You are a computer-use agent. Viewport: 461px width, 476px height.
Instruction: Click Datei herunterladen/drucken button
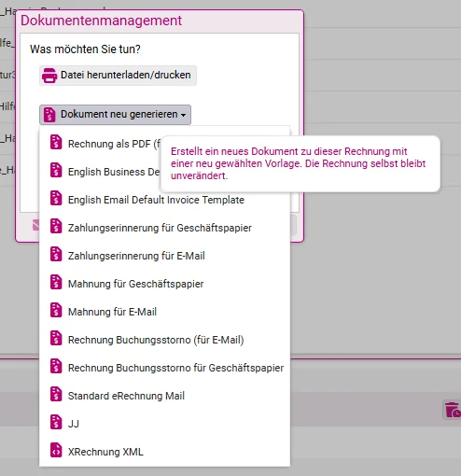tap(118, 76)
